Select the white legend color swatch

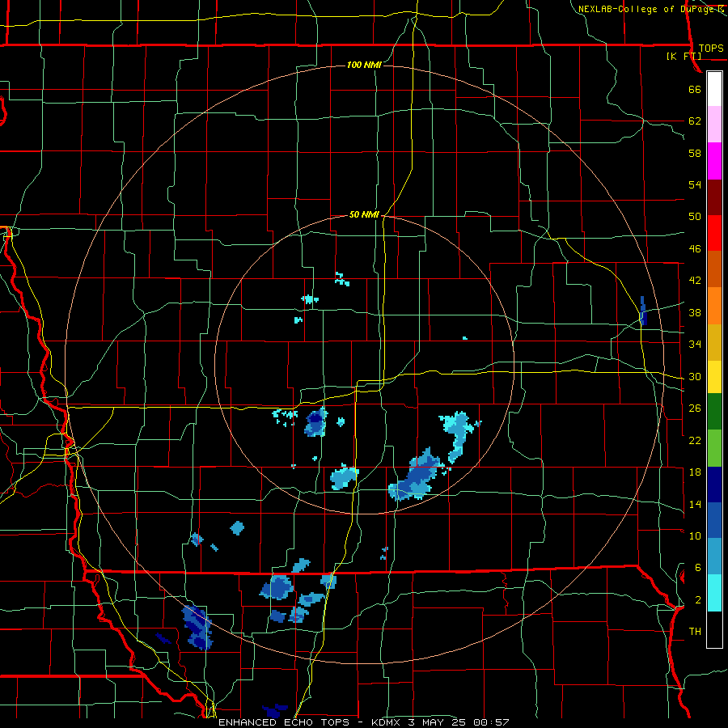point(714,89)
